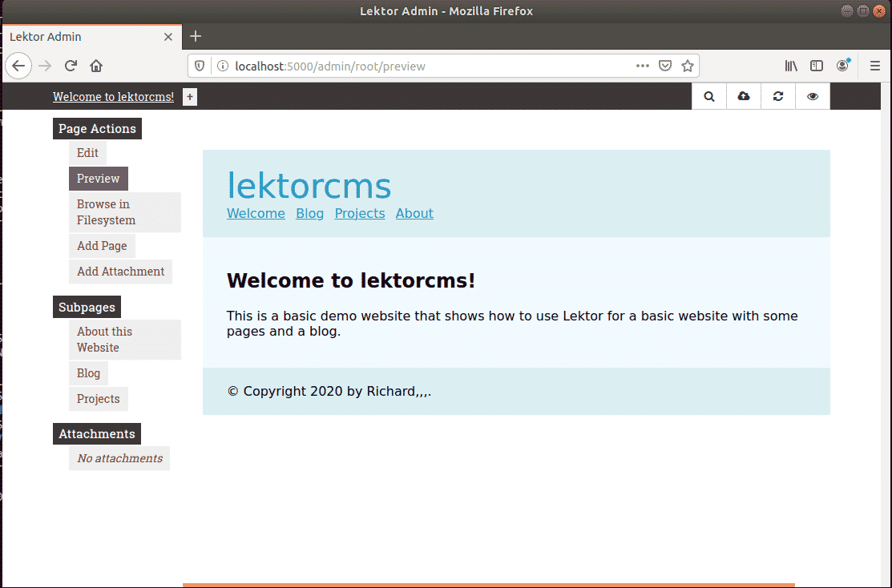Screen dimensions: 892x588
Task: Toggle the bookmark star for this page
Action: click(x=688, y=66)
